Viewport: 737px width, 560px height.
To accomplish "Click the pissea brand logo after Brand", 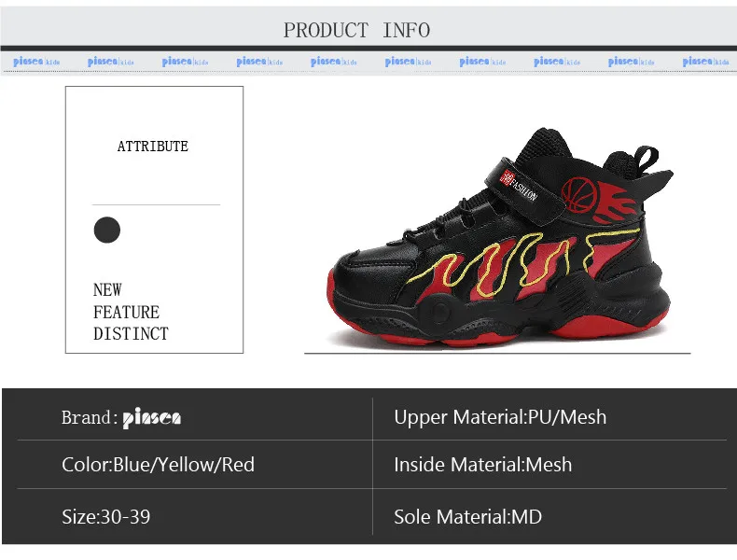I will point(152,418).
